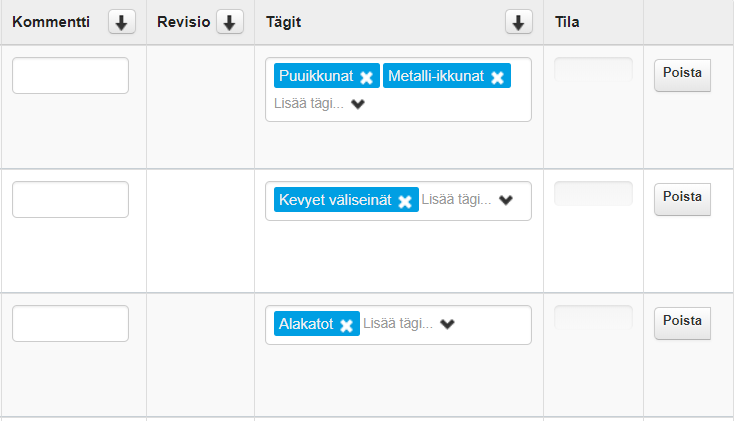Open tag dropdown in Kevyet väliseinät row
The width and height of the screenshot is (741, 421).
pyautogui.click(x=506, y=200)
